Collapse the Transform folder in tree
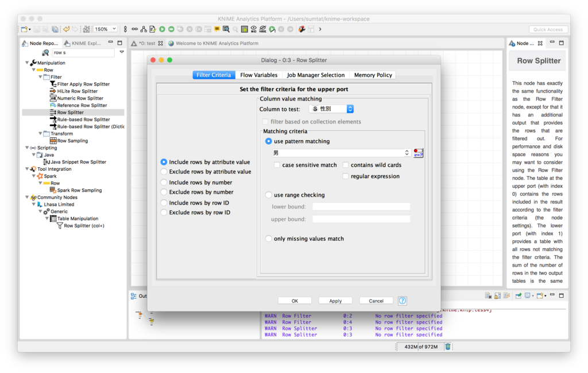 point(41,133)
